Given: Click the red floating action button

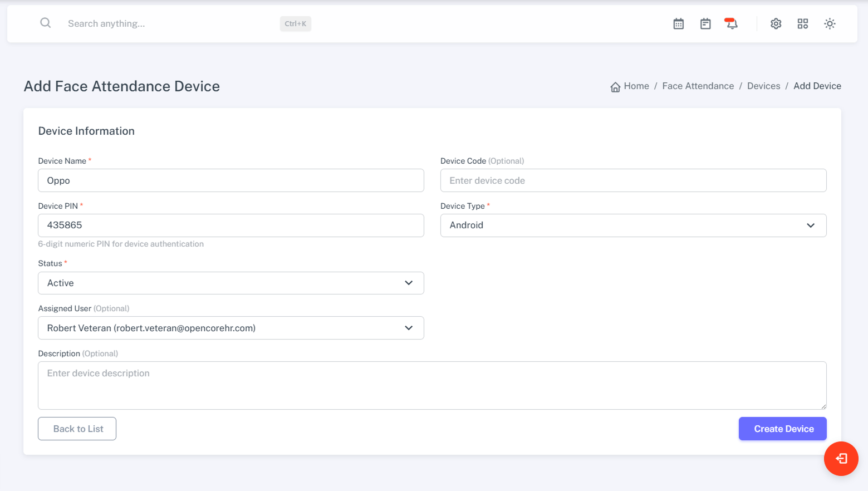Looking at the screenshot, I should click(x=841, y=459).
